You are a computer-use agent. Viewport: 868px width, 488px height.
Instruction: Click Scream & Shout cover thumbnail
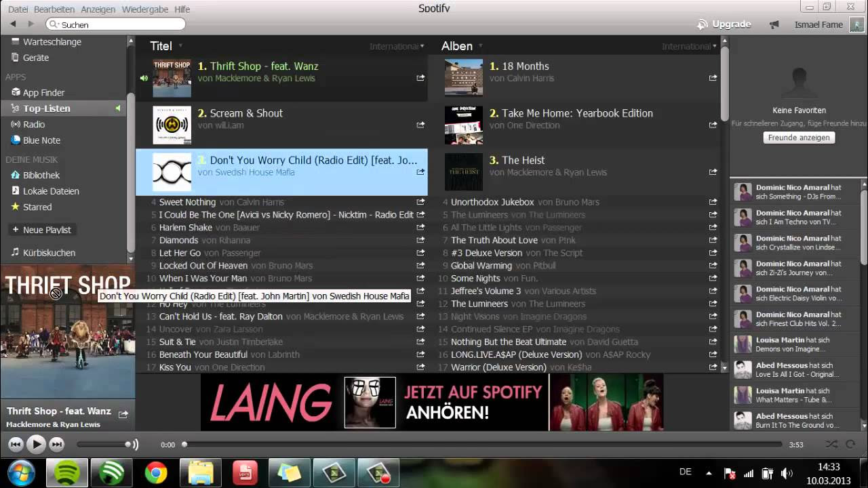(x=172, y=125)
